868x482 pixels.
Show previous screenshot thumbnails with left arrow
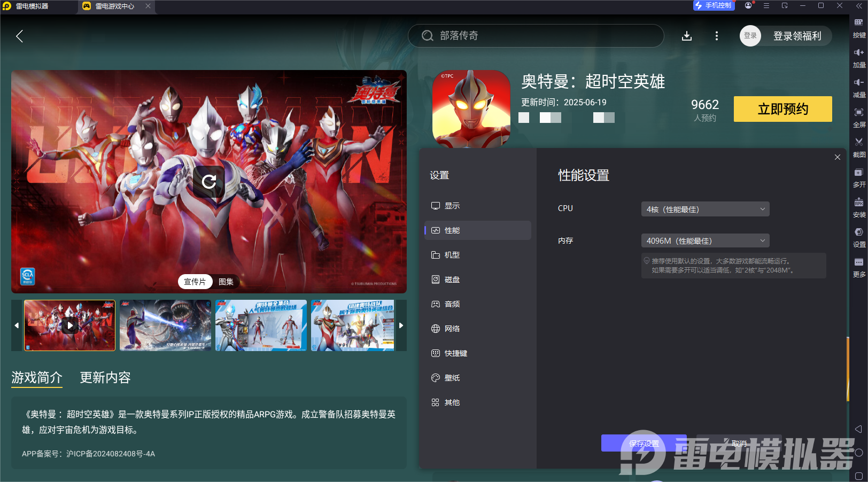tap(17, 325)
